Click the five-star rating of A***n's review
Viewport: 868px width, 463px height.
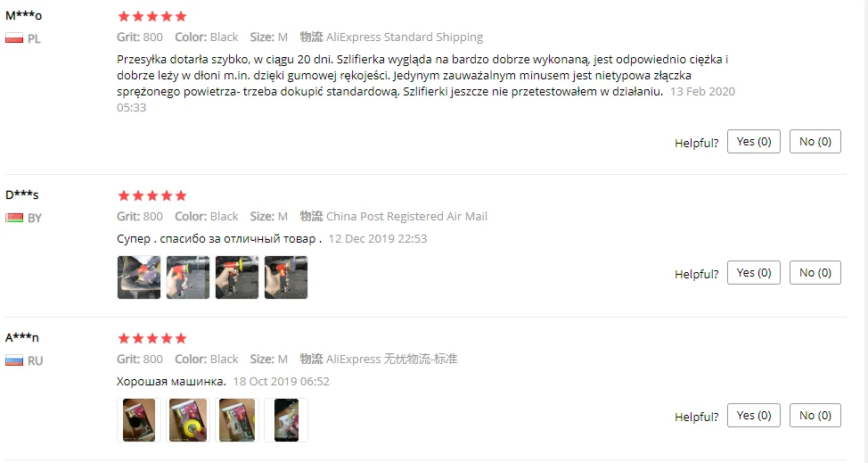tap(152, 338)
